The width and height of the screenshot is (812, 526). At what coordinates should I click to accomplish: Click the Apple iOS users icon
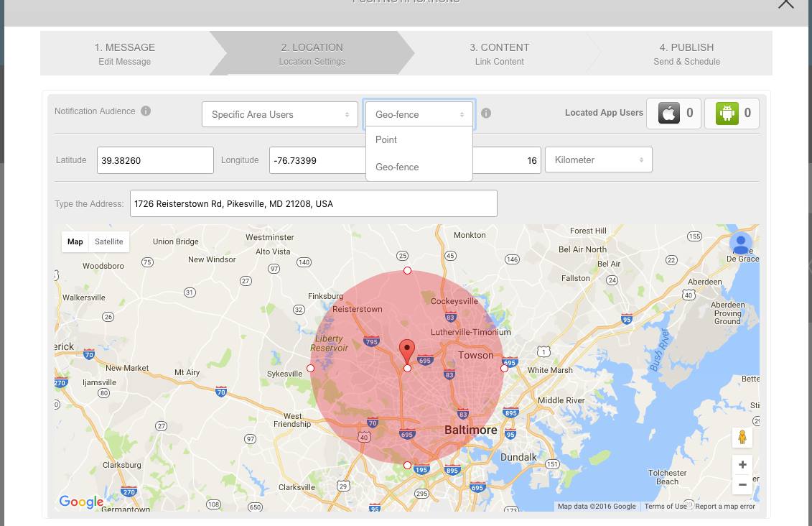click(668, 113)
